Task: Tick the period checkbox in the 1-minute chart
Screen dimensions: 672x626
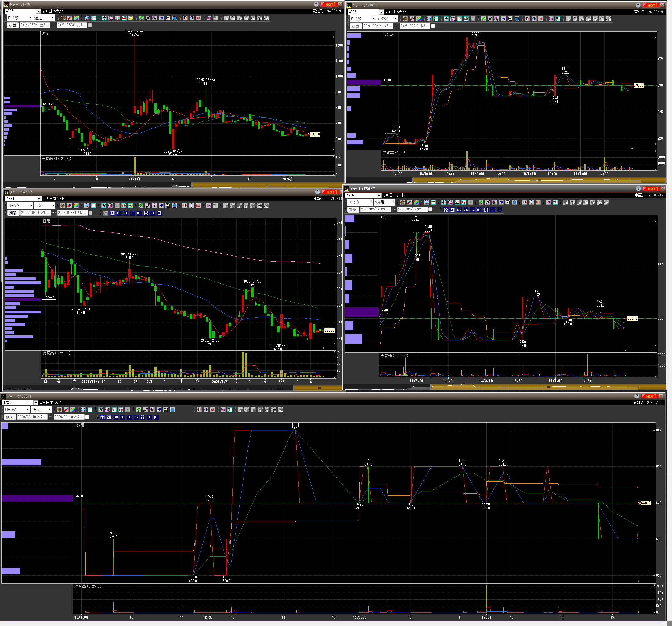Action: pos(87,417)
